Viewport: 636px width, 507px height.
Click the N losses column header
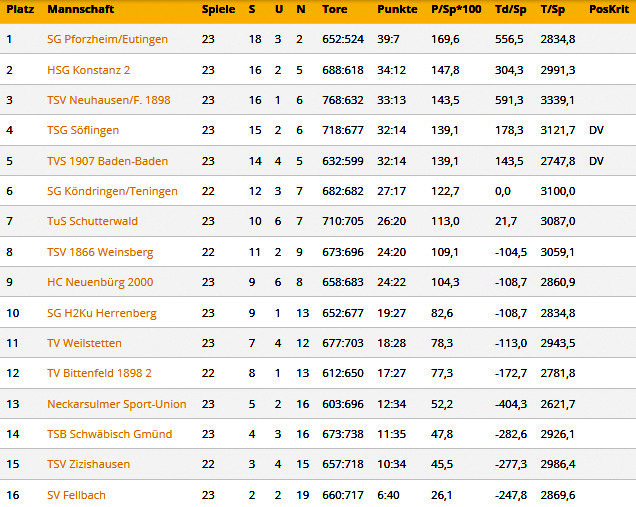pyautogui.click(x=301, y=9)
